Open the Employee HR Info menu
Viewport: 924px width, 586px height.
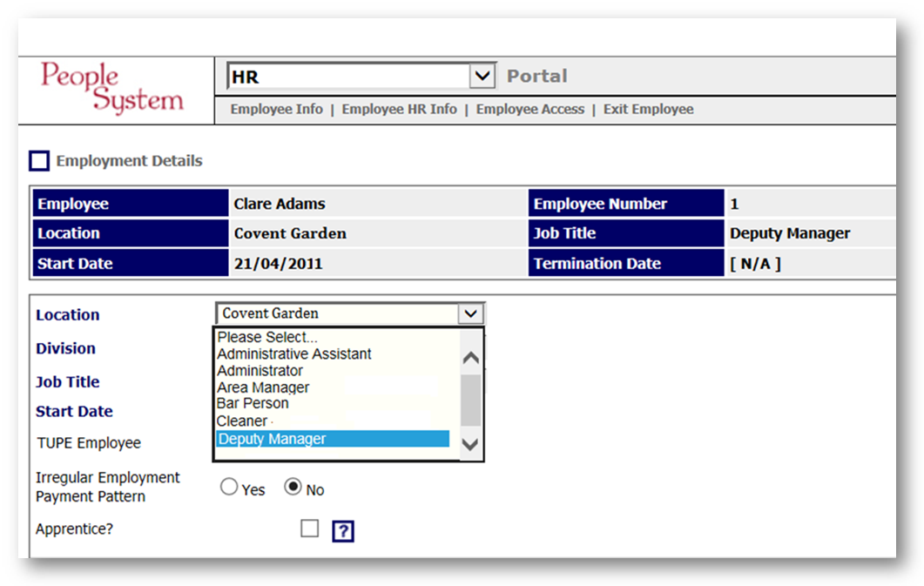(399, 110)
